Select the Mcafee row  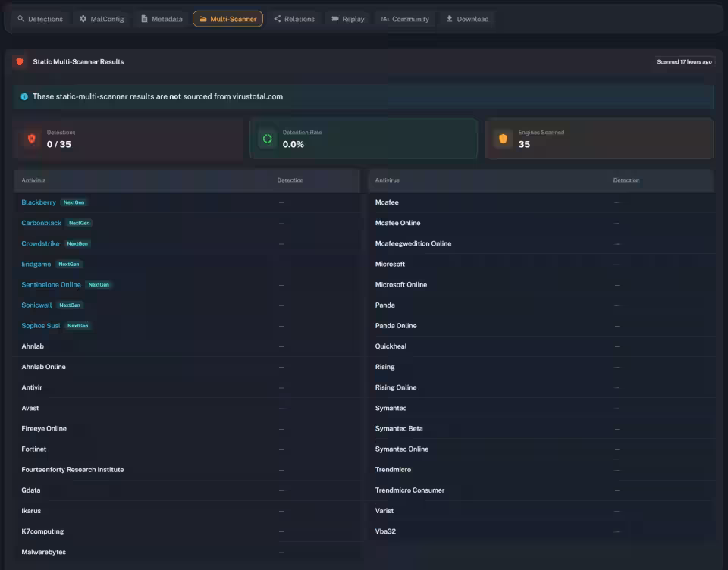point(541,202)
